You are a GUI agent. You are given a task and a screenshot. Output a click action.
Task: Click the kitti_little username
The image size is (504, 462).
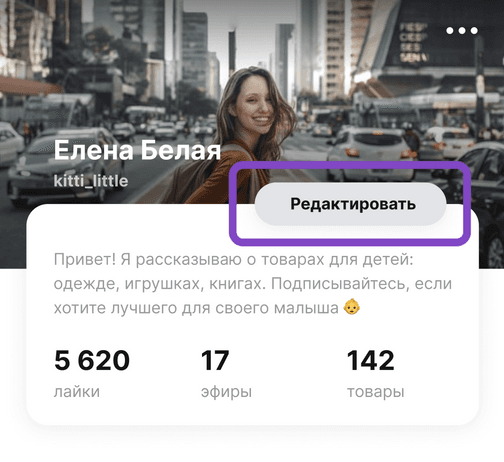[91, 181]
